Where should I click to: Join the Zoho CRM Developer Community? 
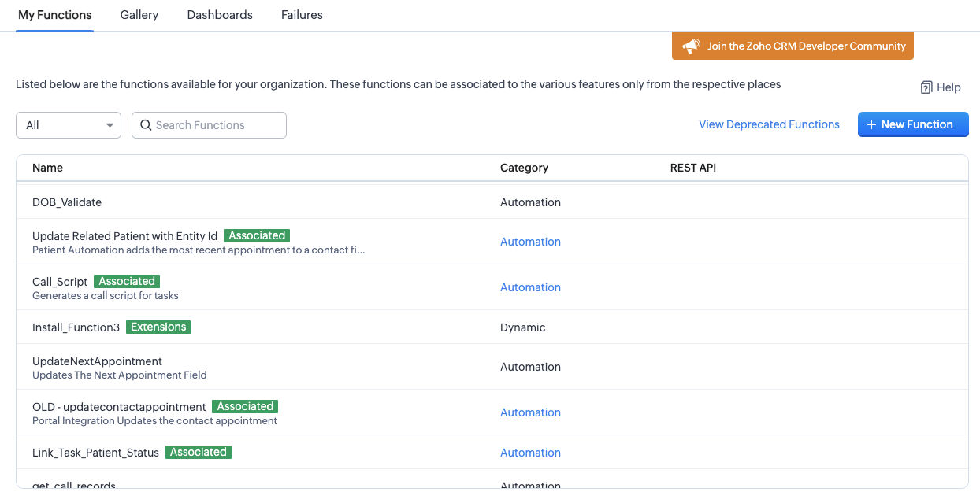pyautogui.click(x=806, y=46)
